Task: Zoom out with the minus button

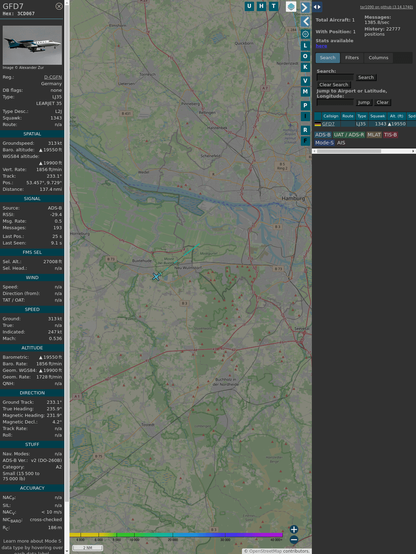Action: [x=294, y=540]
